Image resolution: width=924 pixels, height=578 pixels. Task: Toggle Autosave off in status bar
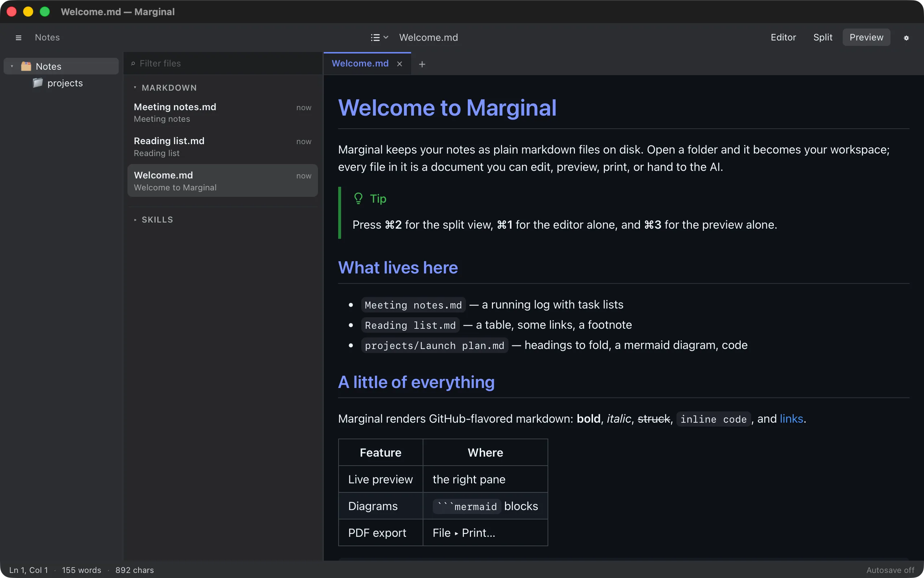point(890,570)
